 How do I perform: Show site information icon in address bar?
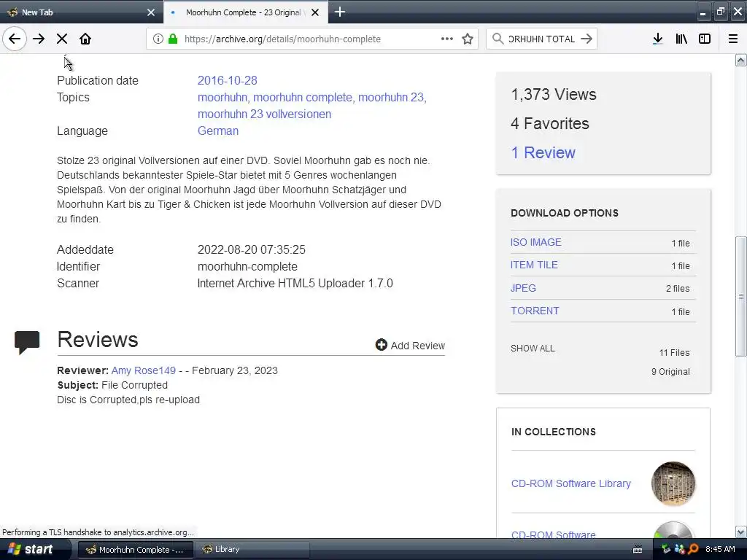158,39
